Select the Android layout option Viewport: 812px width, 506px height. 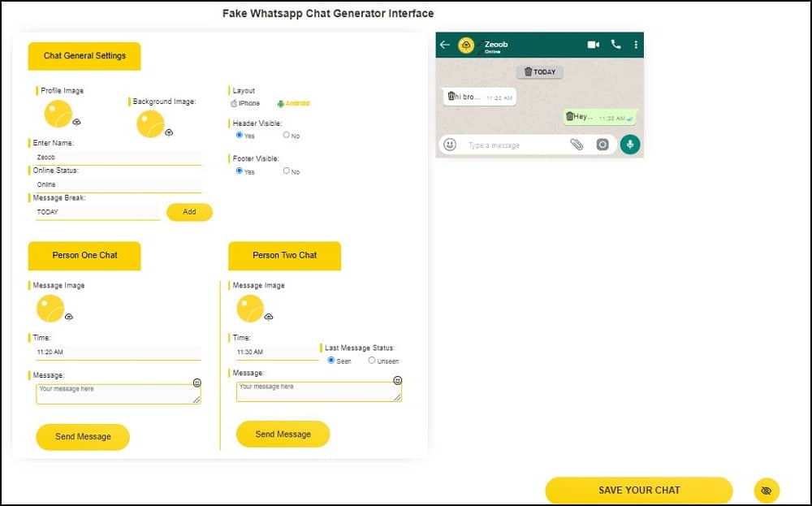[294, 104]
